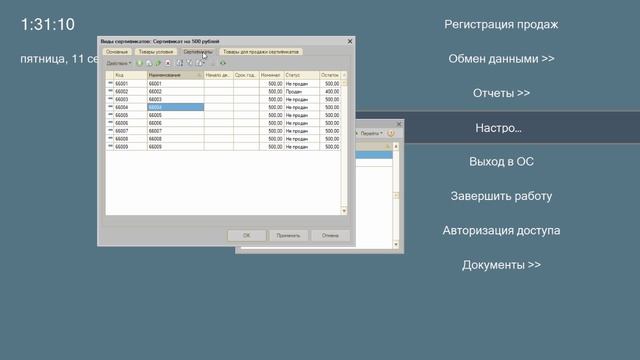Click help icon in the back window
The width and height of the screenshot is (640, 360).
pos(391,133)
